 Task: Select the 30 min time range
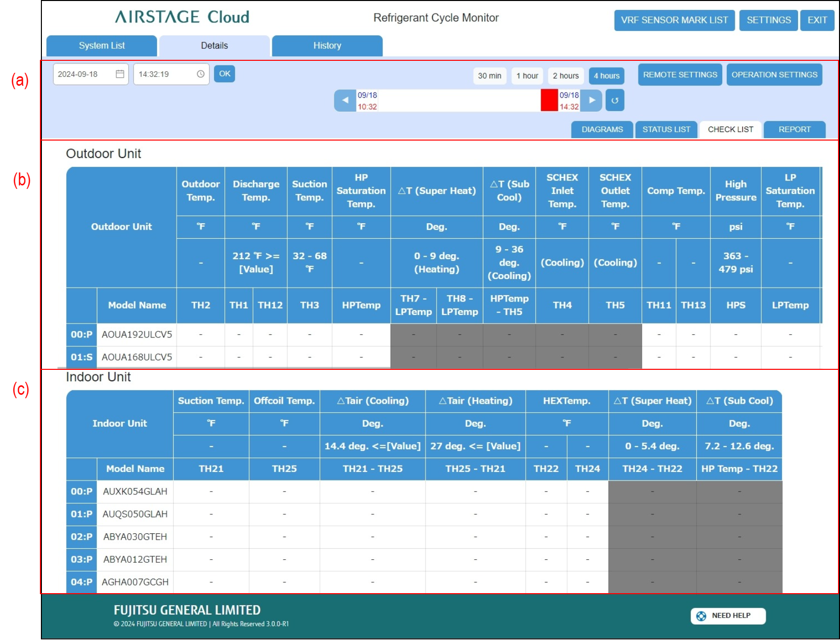pyautogui.click(x=489, y=76)
